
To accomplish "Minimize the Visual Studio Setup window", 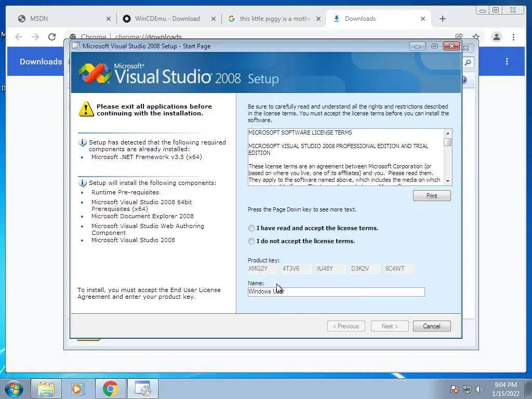I will [417, 46].
